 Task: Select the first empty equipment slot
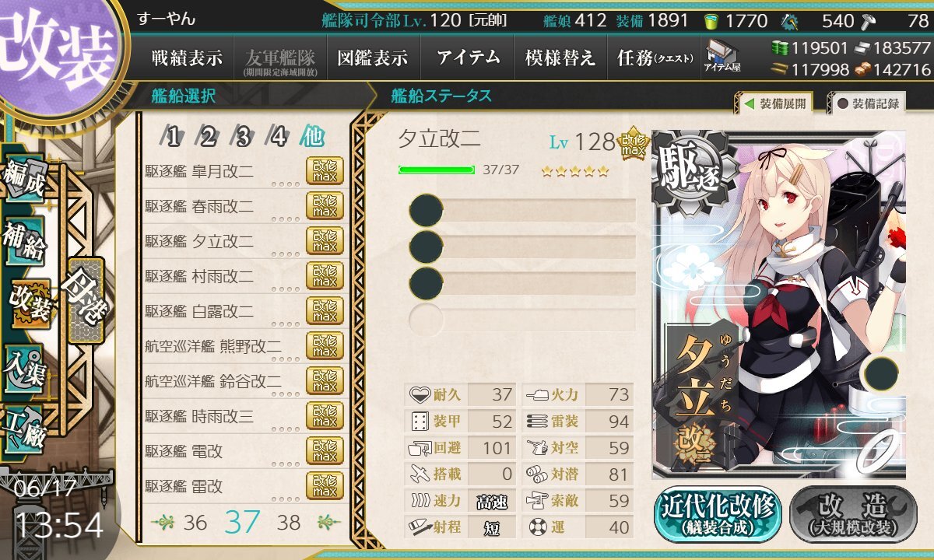coord(522,211)
